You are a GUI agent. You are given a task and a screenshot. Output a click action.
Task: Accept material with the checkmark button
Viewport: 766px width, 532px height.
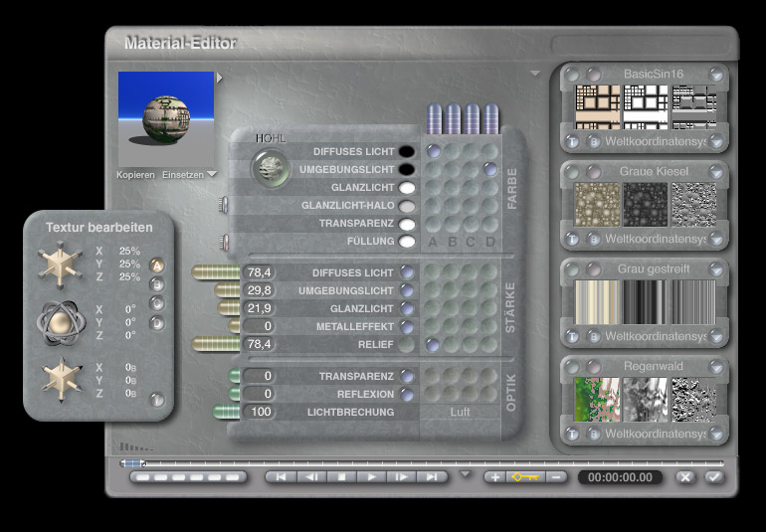click(x=713, y=477)
